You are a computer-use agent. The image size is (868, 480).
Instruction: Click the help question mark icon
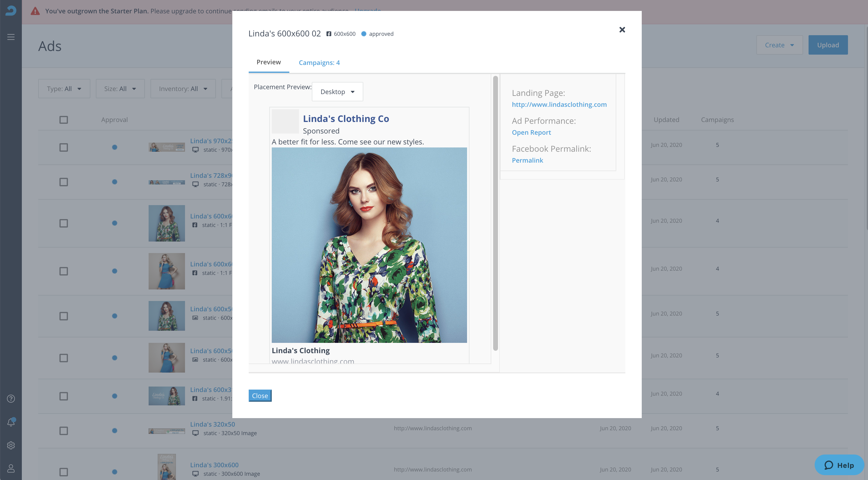(x=11, y=399)
